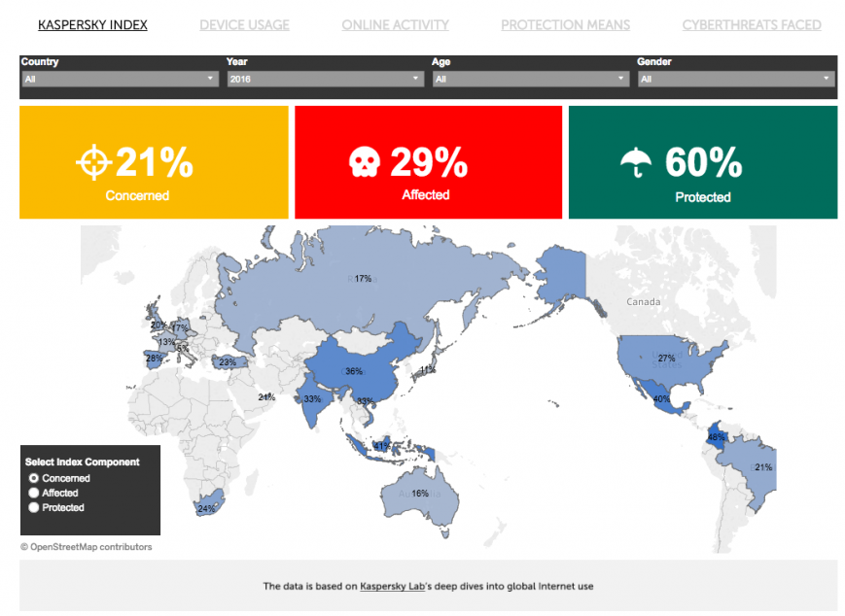Click Turkey's 23% map label
The width and height of the screenshot is (845, 616).
coord(228,362)
